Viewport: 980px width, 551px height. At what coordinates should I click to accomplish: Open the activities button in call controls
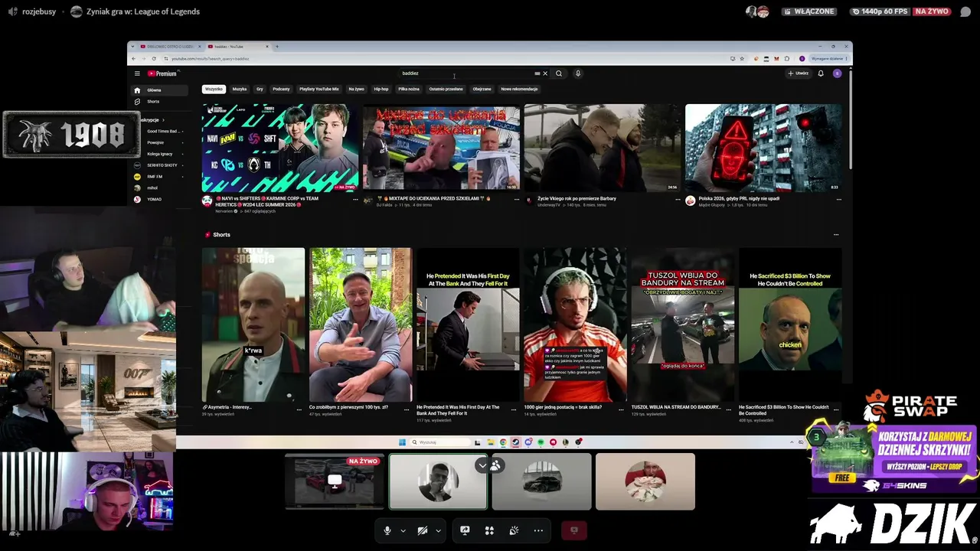click(489, 530)
